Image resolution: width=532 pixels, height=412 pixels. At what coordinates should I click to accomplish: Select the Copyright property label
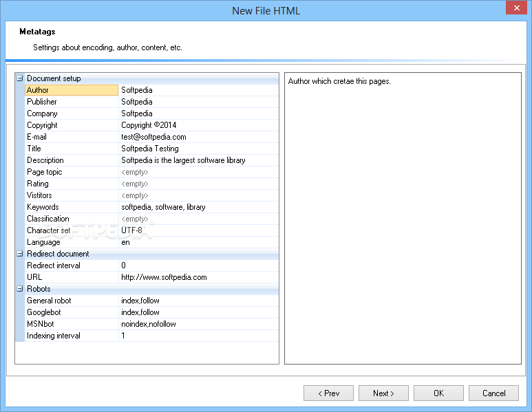pyautogui.click(x=72, y=125)
